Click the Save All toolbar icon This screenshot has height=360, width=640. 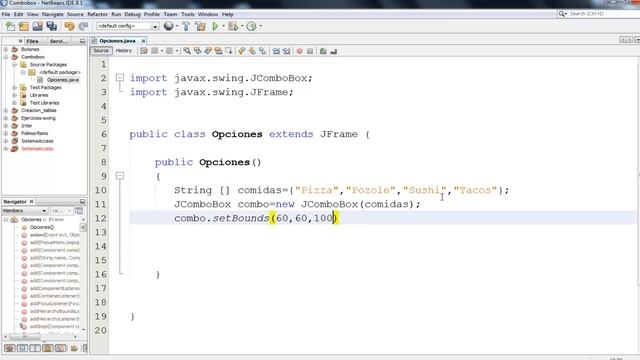pos(51,27)
